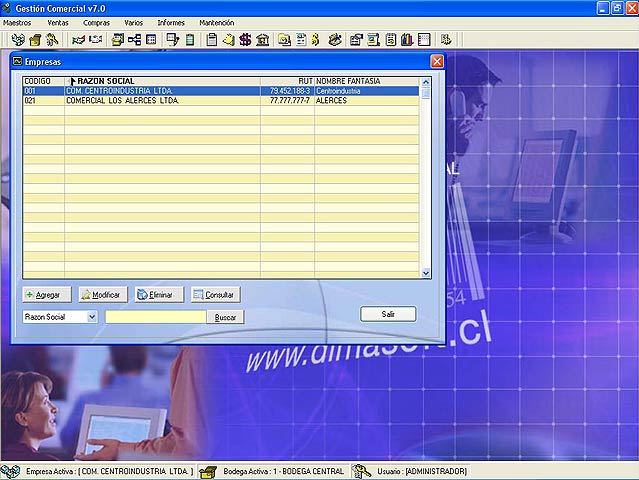639x480 pixels.
Task: Click the clipboard toolbar icon
Action: (211, 40)
